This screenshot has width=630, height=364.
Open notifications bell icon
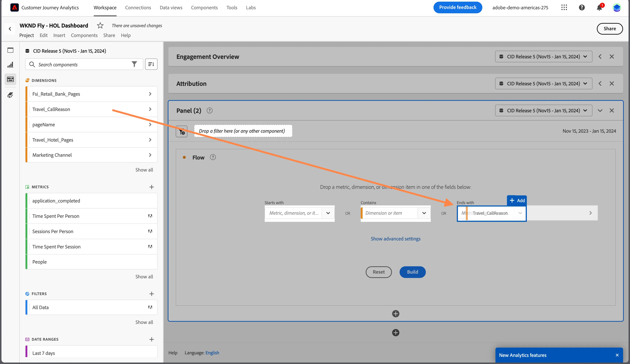pyautogui.click(x=599, y=7)
